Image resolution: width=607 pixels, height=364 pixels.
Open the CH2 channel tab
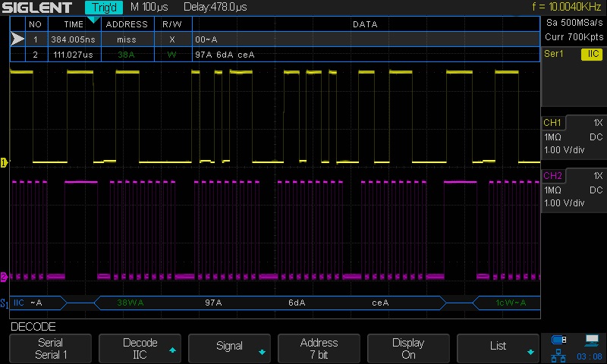pos(553,176)
